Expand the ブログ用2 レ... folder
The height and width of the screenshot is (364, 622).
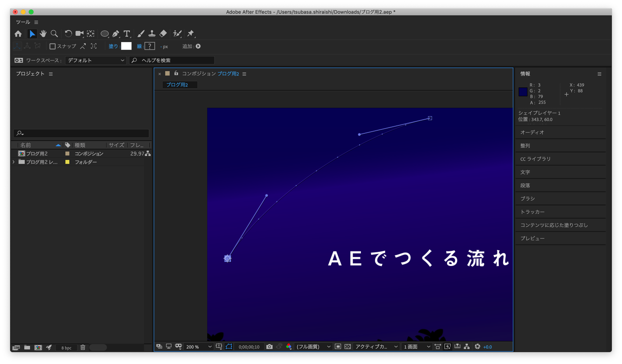(x=13, y=162)
